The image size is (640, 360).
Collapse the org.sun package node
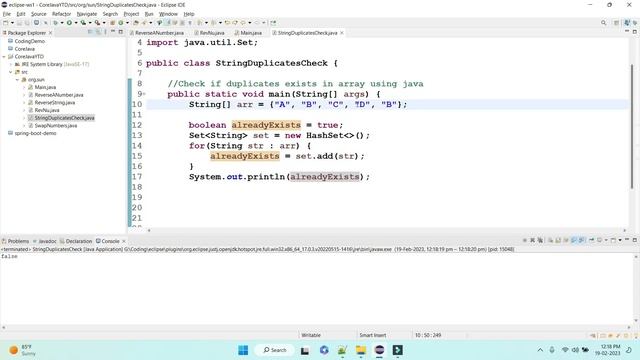click(18, 80)
